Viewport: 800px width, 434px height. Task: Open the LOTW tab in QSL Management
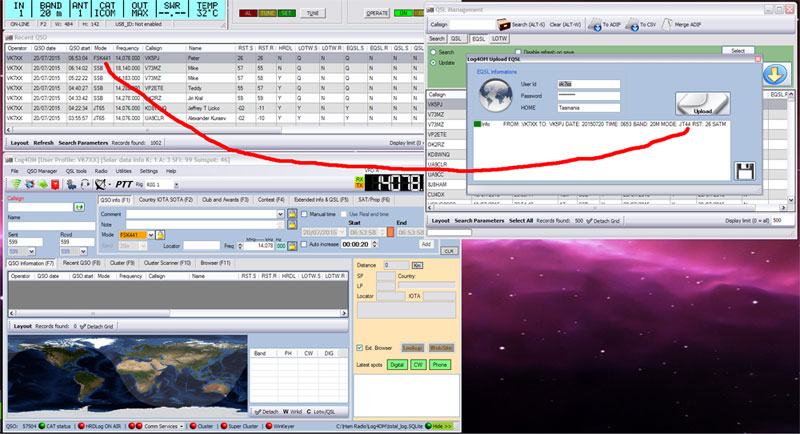point(499,38)
